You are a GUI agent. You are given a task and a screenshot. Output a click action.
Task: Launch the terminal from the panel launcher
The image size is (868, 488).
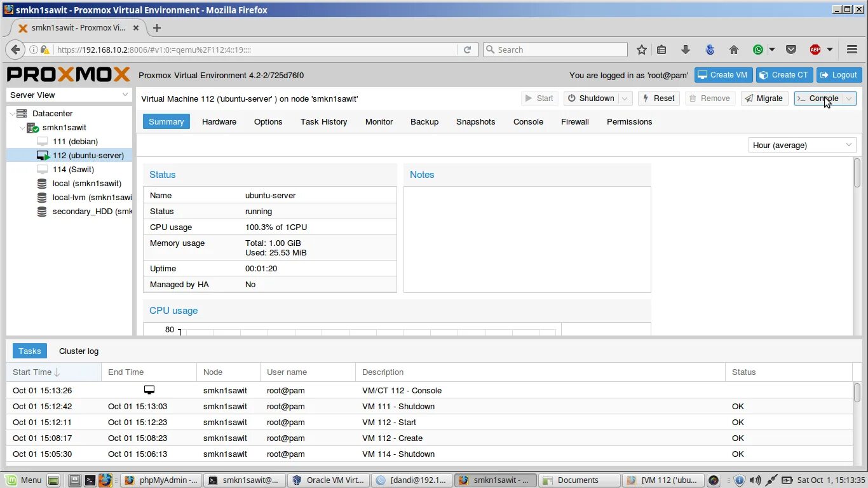point(90,480)
